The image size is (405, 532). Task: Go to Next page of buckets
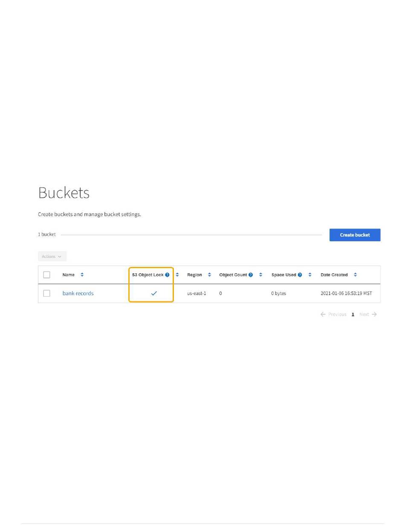(x=368, y=314)
